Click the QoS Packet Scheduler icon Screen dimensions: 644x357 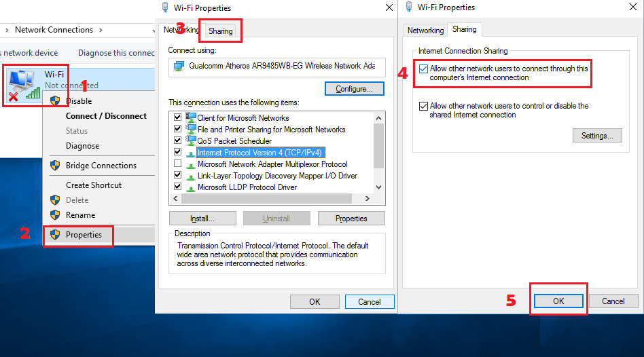coord(191,140)
